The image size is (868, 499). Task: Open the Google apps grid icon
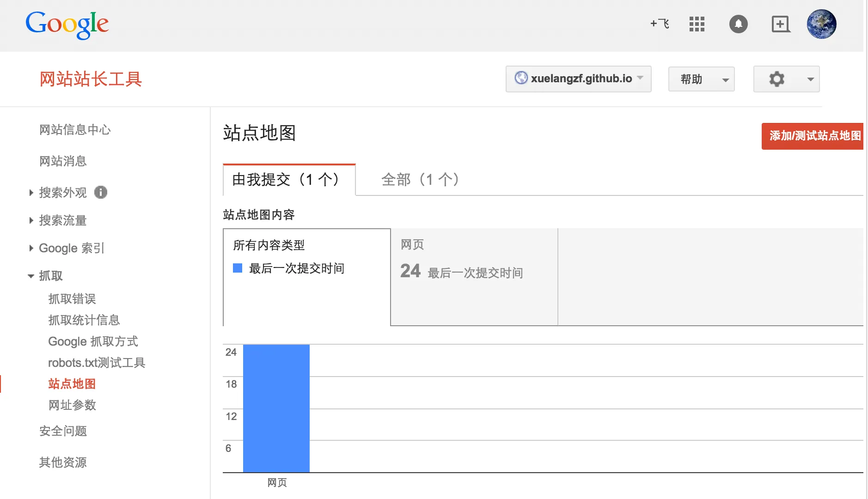pos(697,24)
